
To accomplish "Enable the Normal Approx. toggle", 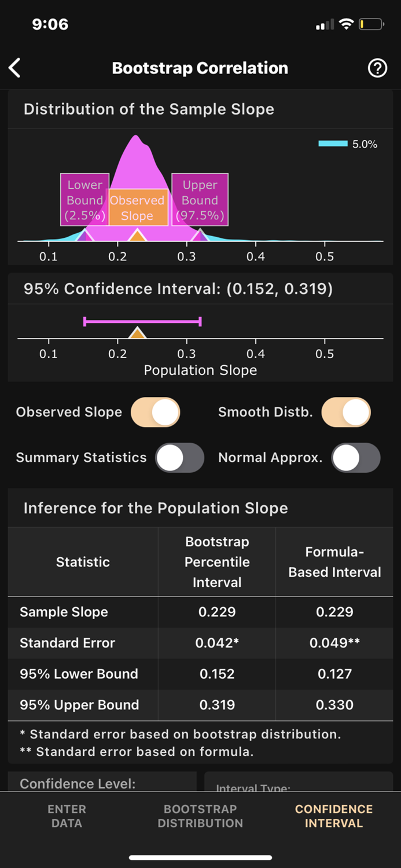I will 356,458.
